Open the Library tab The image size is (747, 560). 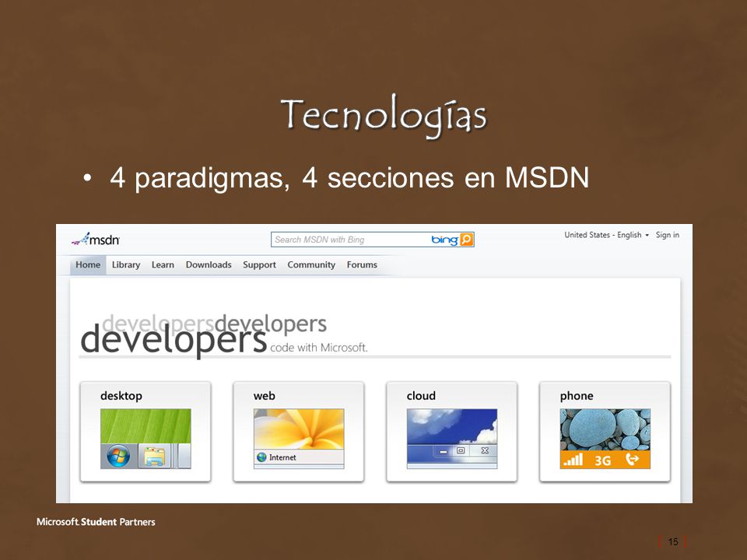[126, 264]
